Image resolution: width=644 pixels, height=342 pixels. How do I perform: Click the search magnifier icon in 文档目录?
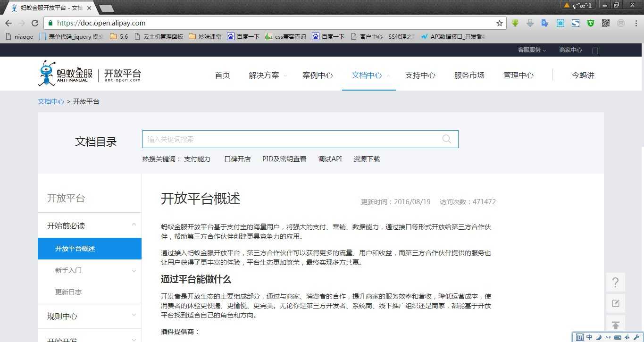click(x=447, y=139)
